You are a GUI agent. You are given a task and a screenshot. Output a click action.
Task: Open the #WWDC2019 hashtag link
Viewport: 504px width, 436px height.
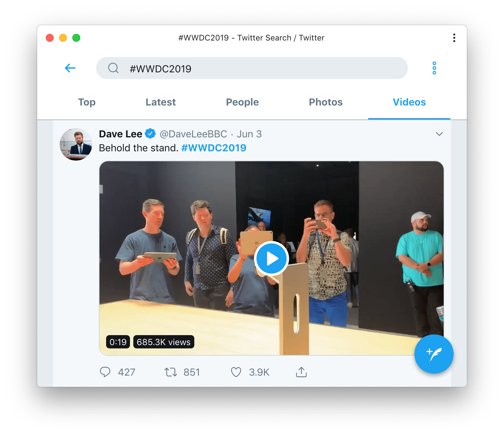(x=214, y=148)
